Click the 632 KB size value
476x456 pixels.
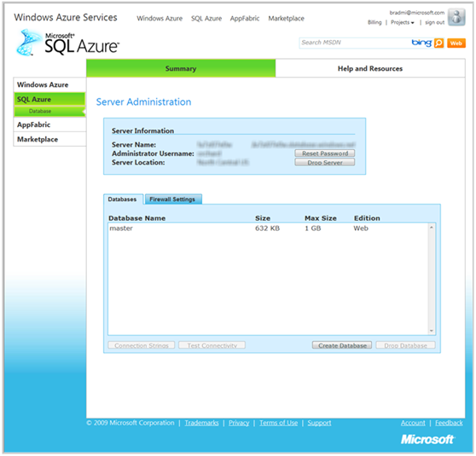(267, 228)
